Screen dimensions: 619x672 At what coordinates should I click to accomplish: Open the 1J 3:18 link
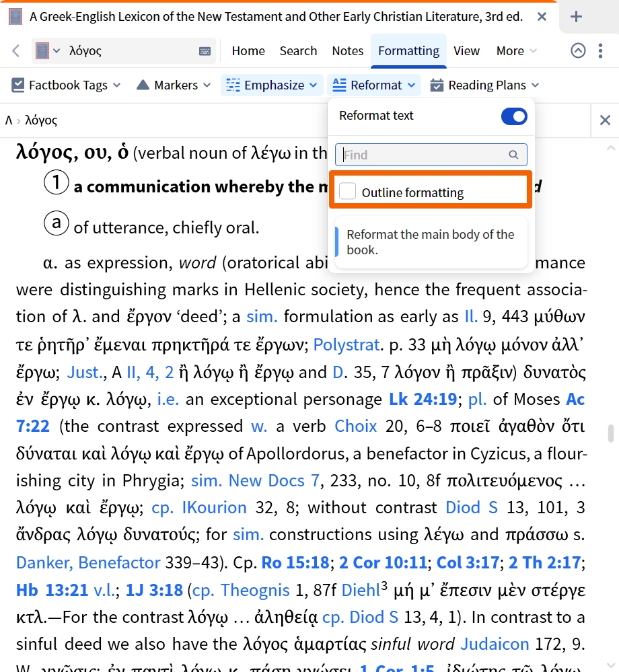(154, 590)
